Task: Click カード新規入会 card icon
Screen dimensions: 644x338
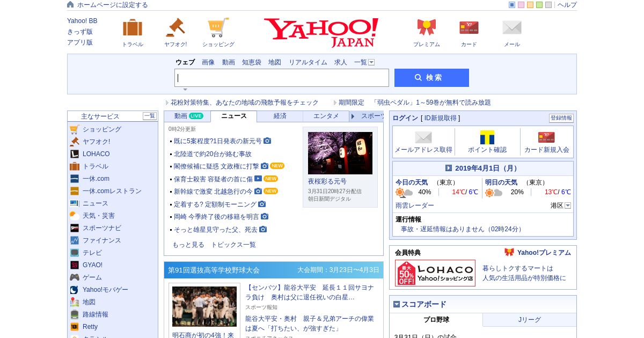Action: click(x=546, y=137)
